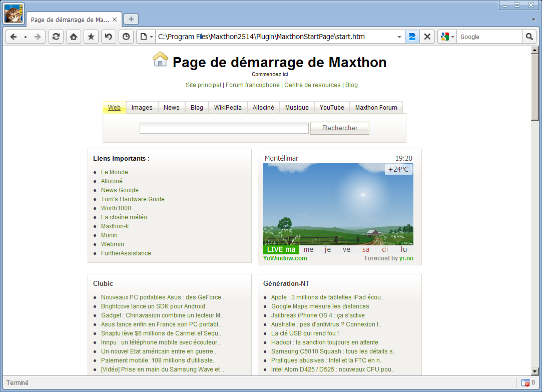Click the cat avatar icon
This screenshot has height=392, width=542.
click(x=14, y=14)
